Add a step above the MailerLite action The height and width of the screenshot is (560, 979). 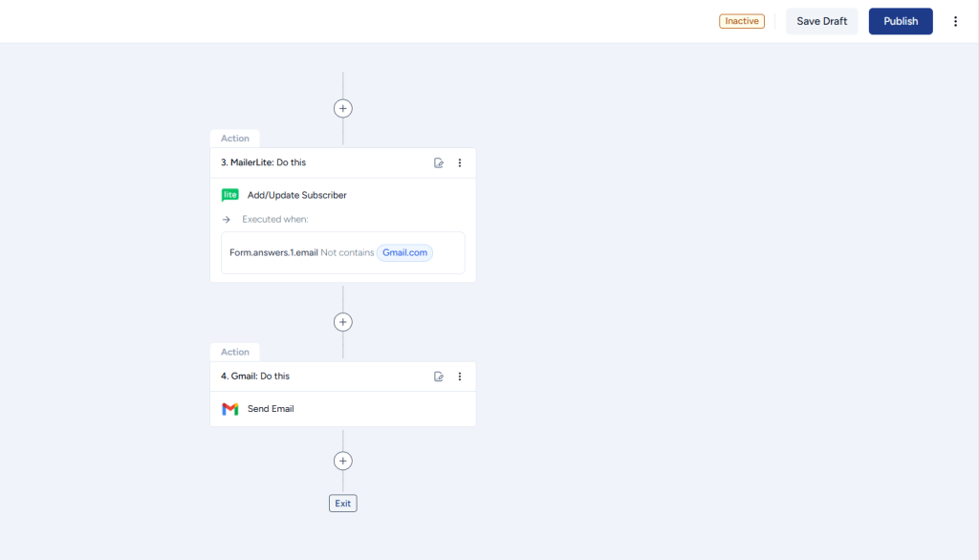click(343, 108)
